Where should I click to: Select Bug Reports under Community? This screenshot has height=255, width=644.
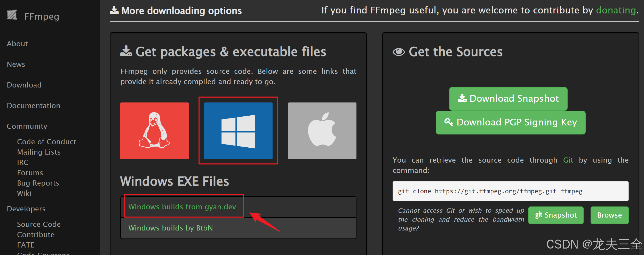pyautogui.click(x=38, y=183)
